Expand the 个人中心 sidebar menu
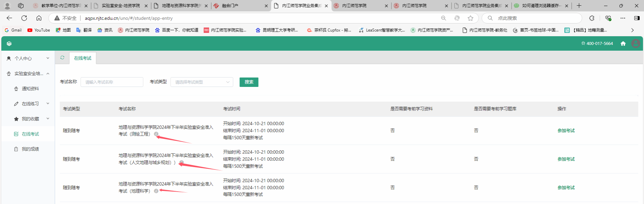Viewport: 644px width, 204px height. point(28,58)
